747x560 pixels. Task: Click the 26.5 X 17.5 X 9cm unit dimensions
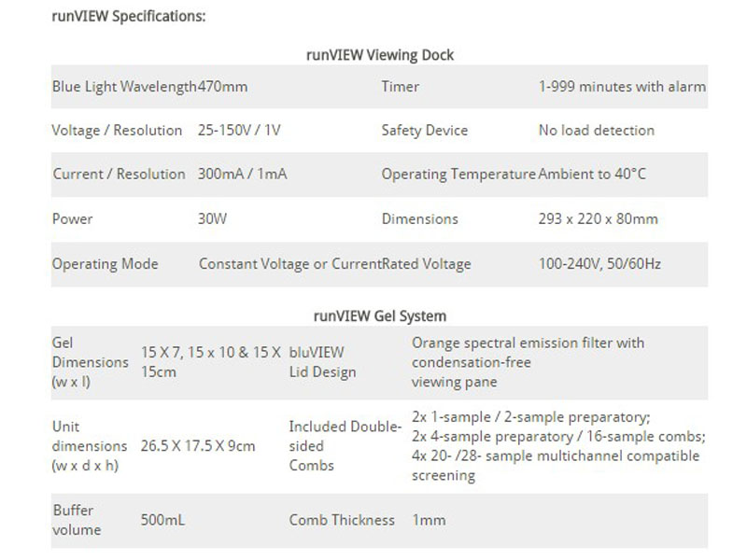coord(198,446)
